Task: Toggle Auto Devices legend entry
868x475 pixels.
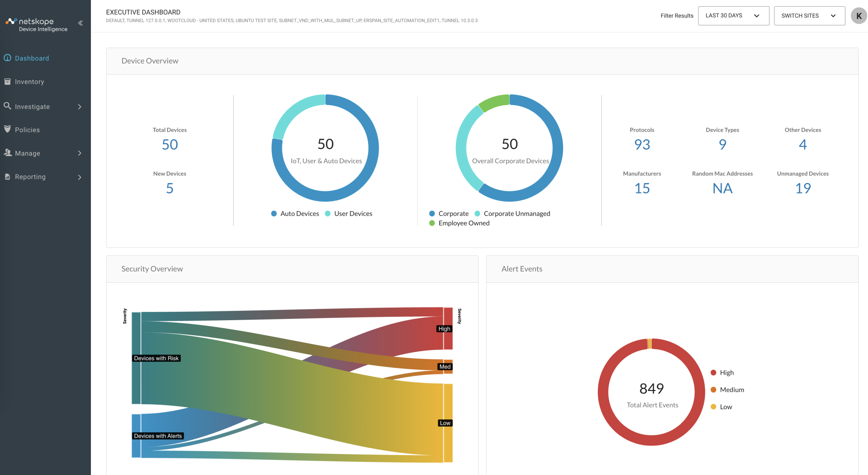Action: click(295, 213)
